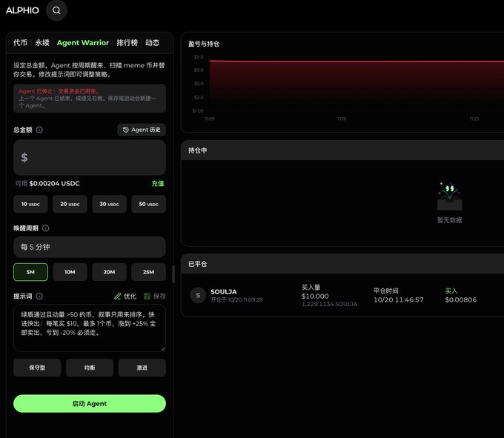
Task: Click the 持仓中 section header
Action: pyautogui.click(x=342, y=150)
